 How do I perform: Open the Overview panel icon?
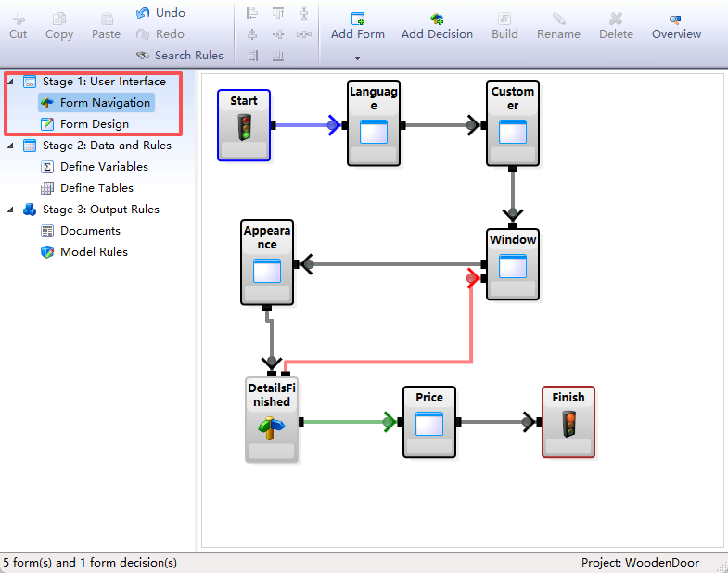[676, 19]
